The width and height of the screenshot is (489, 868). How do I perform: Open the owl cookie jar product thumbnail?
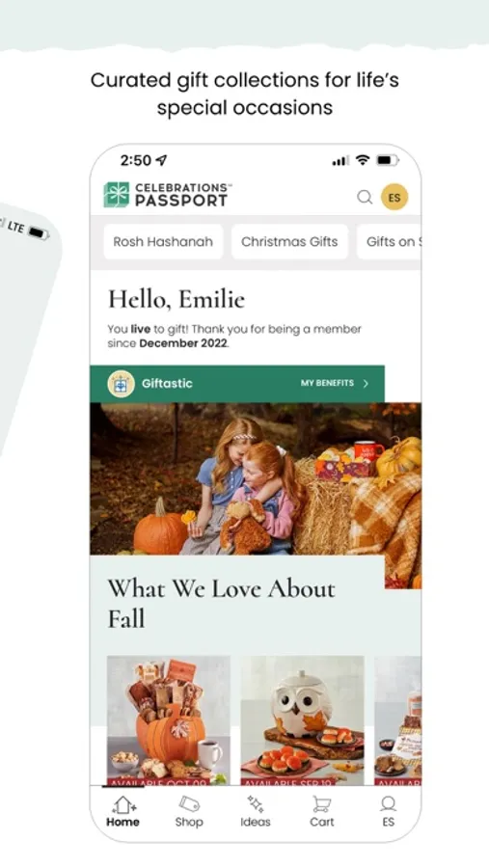303,720
